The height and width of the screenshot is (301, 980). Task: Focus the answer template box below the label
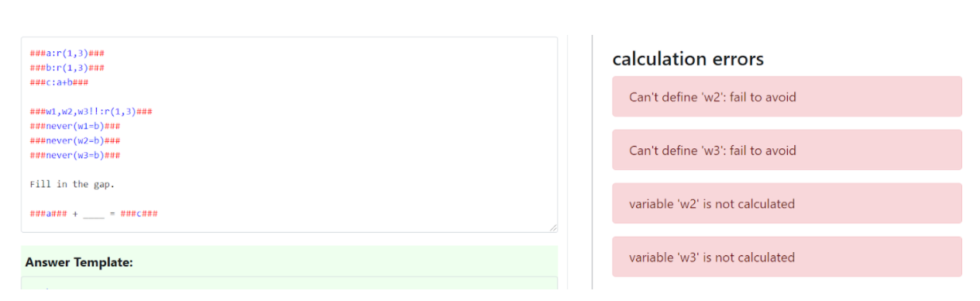coord(289,283)
